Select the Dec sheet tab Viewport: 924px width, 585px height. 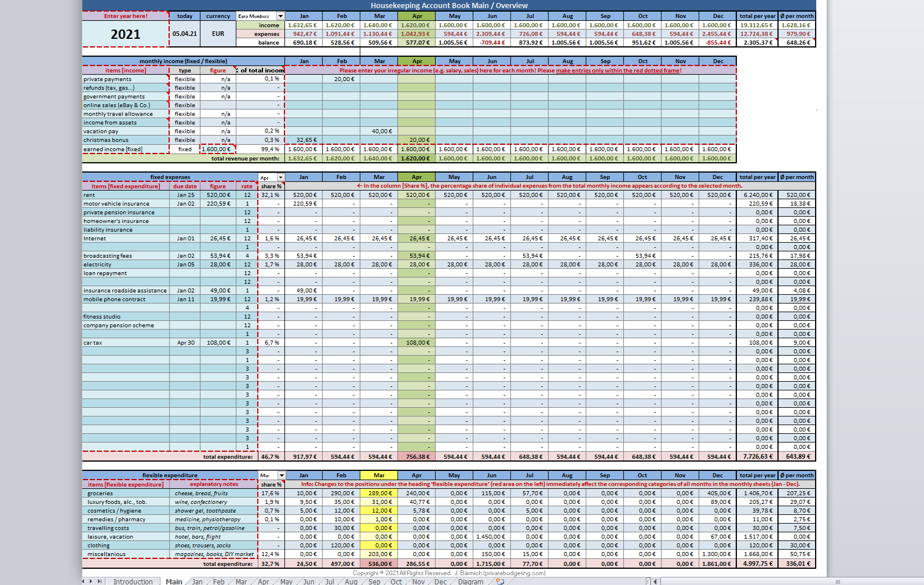[x=440, y=582]
